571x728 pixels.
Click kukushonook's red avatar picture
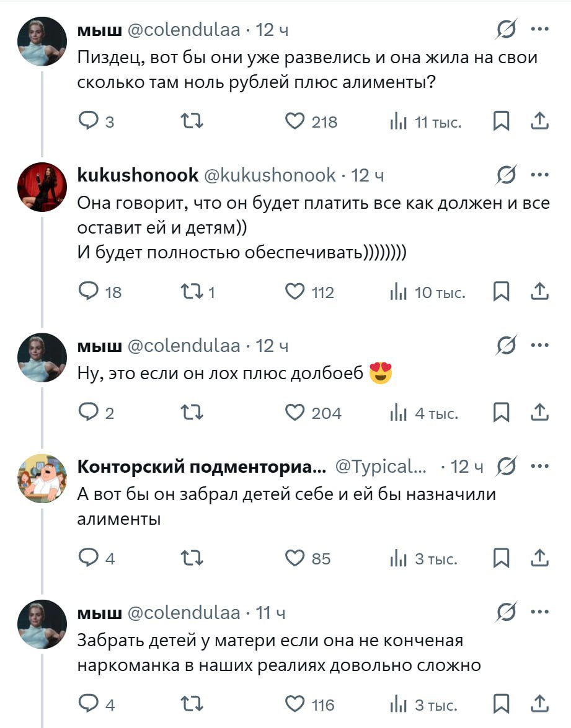(x=42, y=188)
